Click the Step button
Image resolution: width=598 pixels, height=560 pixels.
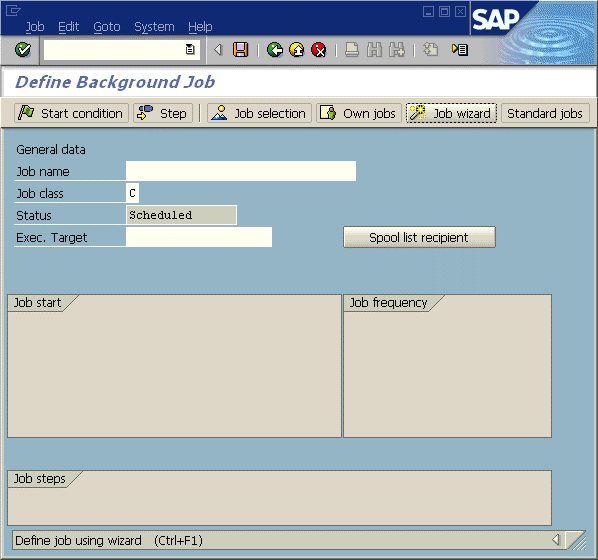coord(162,113)
